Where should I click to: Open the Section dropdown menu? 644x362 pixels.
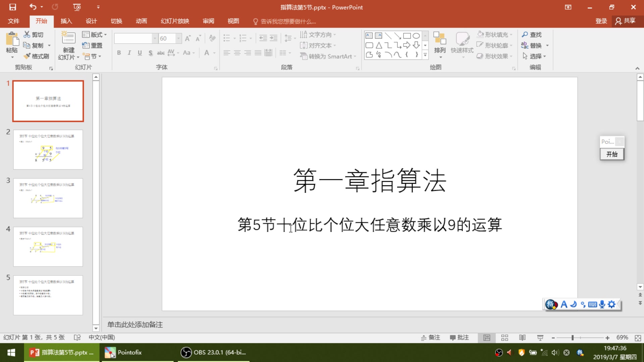92,56
